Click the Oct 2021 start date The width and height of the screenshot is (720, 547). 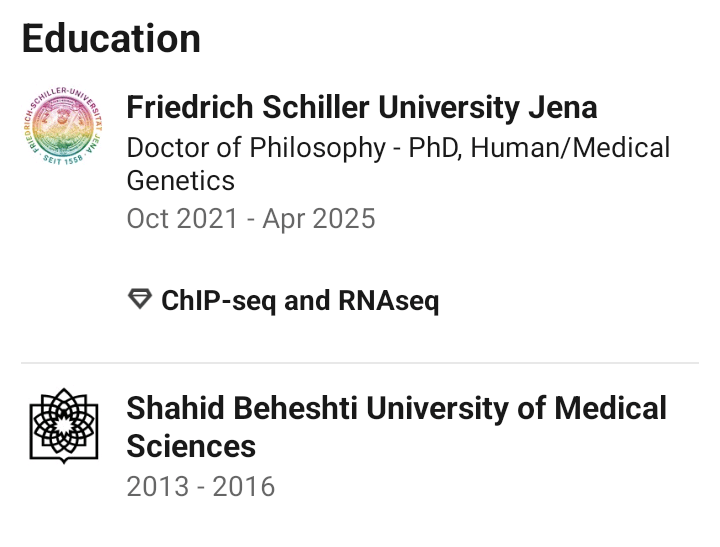179,218
